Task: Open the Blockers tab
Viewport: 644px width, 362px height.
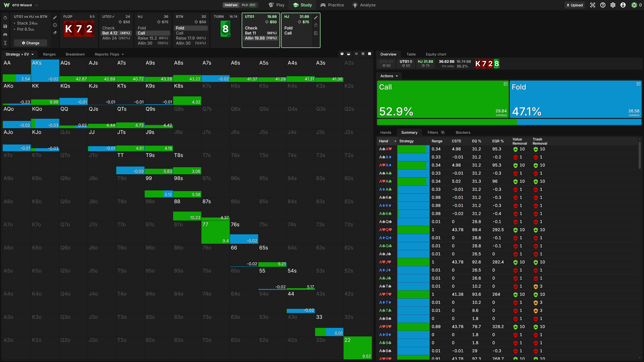Action: 463,132
